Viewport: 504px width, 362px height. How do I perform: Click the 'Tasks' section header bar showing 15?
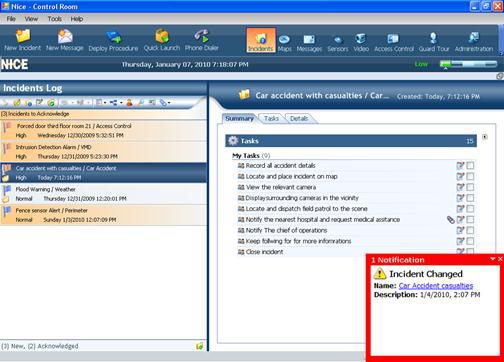(351, 141)
